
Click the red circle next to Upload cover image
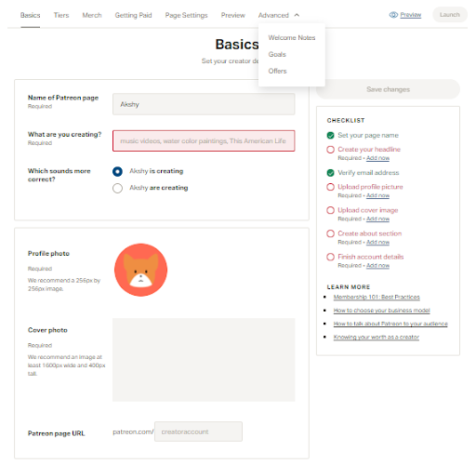tap(330, 210)
